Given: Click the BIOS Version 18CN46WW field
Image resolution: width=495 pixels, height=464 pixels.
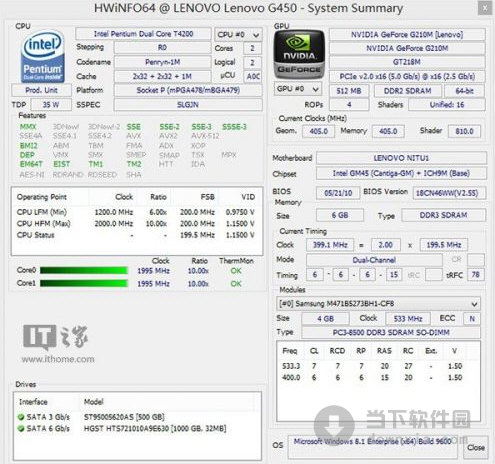Looking at the screenshot, I should [x=449, y=193].
